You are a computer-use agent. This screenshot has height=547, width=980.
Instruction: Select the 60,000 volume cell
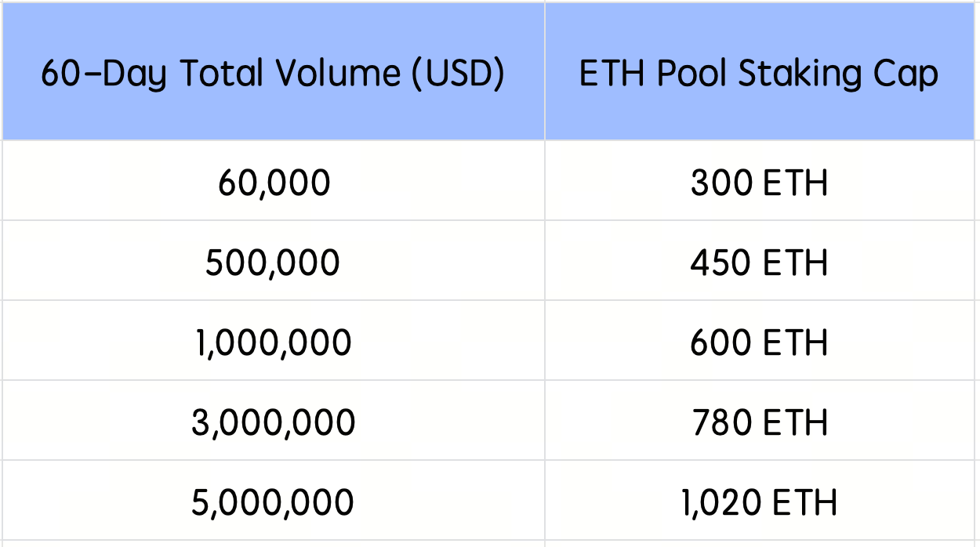(273, 183)
